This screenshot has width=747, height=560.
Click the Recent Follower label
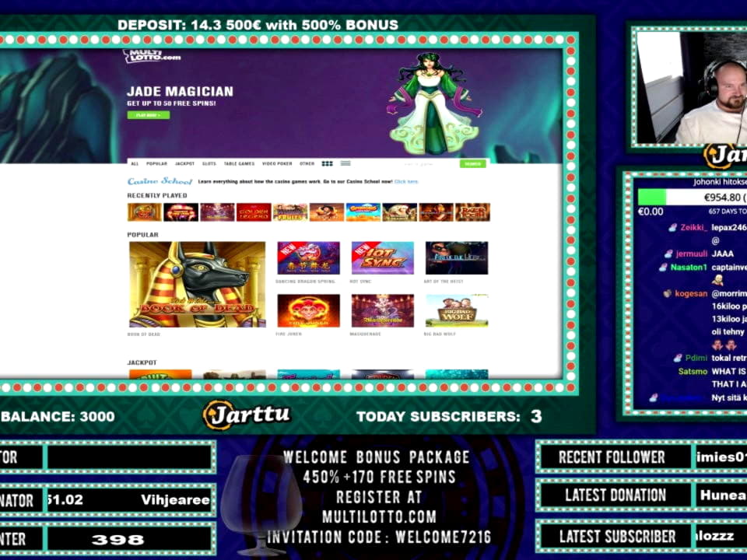click(612, 457)
